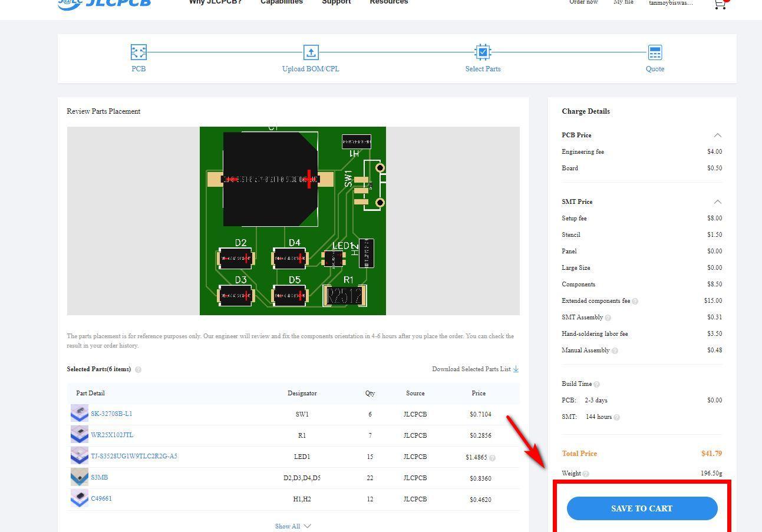The height and width of the screenshot is (532, 762).
Task: Click info icon beside $1.4865 price
Action: click(x=492, y=457)
